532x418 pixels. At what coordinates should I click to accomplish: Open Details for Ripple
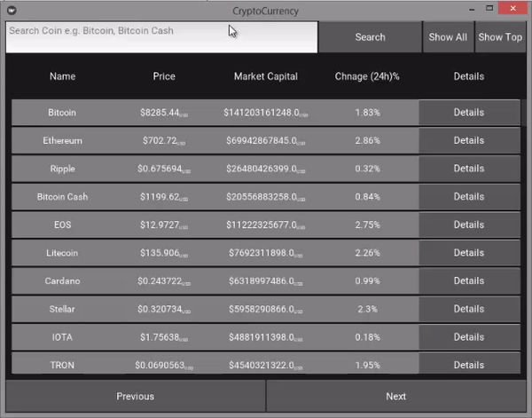(469, 169)
